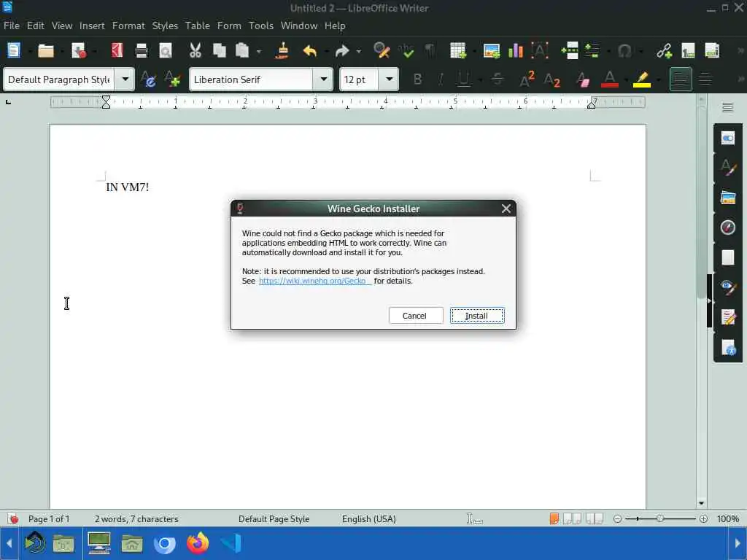Open highlighting color dropdown arrow

659,79
